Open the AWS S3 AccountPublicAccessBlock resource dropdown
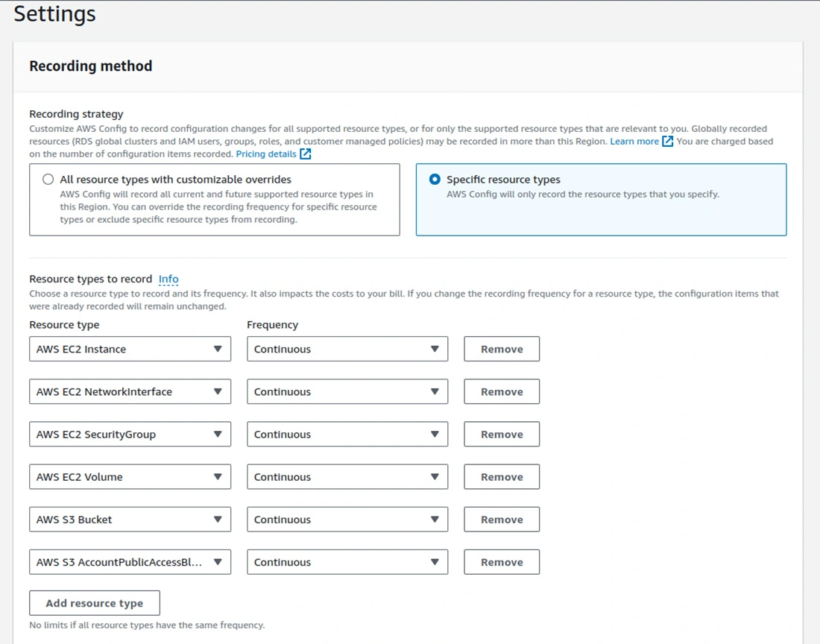The height and width of the screenshot is (644, 820). (130, 562)
